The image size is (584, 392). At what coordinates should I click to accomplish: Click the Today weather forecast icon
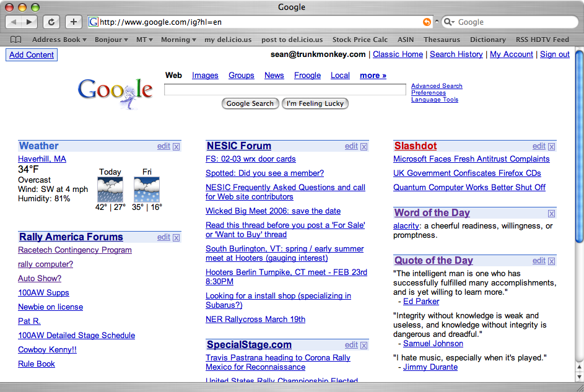[x=110, y=189]
